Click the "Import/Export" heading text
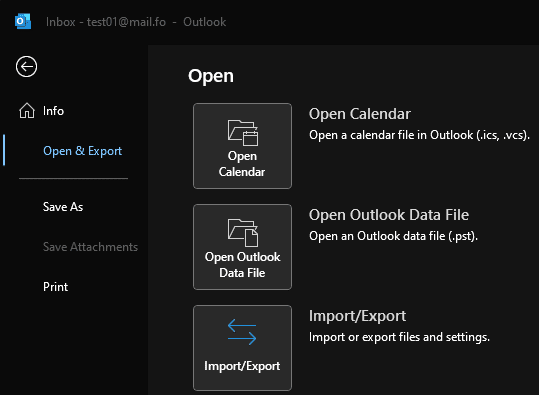This screenshot has height=395, width=539. [x=357, y=316]
